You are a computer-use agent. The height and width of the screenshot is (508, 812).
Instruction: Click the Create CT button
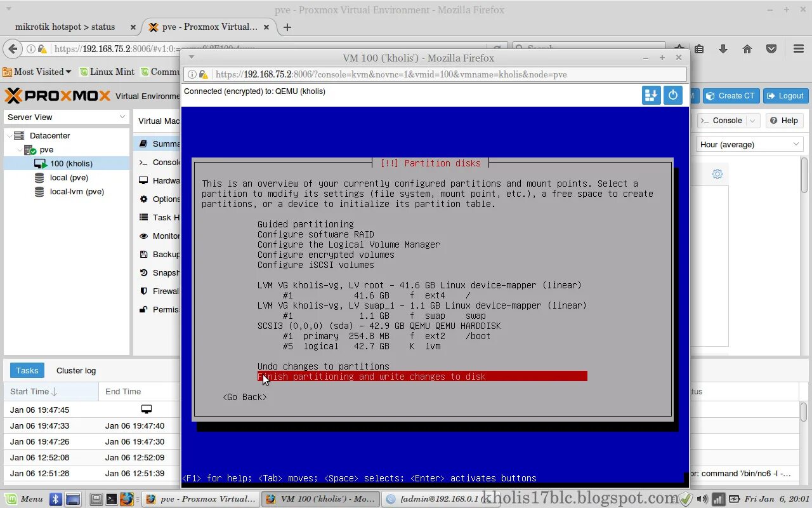coord(730,96)
